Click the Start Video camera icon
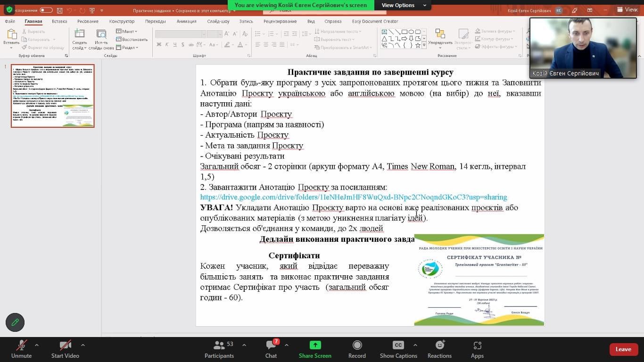This screenshot has width=644, height=362. pos(65,346)
